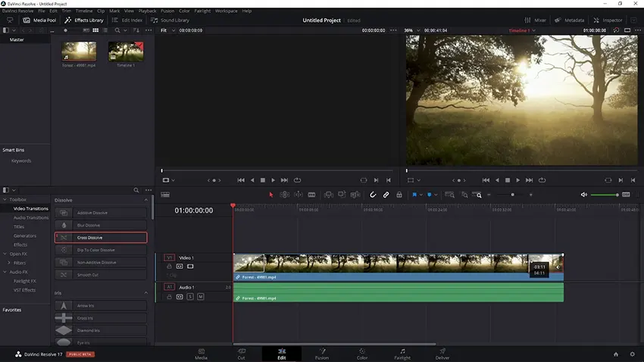Click the Full Extent Zoom icon
This screenshot has width=644, height=362.
[x=450, y=195]
